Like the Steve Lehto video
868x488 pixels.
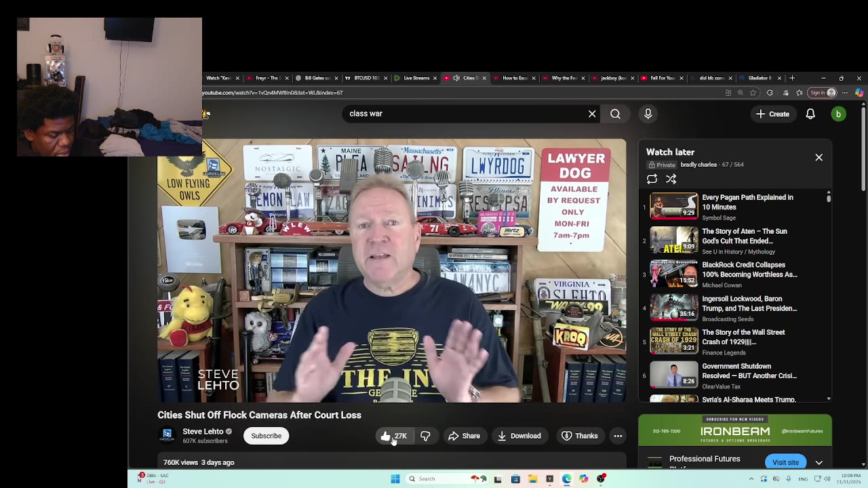393,436
